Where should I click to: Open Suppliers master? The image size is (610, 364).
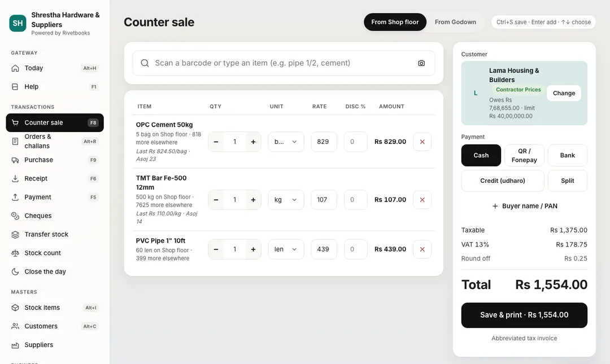pyautogui.click(x=55, y=345)
